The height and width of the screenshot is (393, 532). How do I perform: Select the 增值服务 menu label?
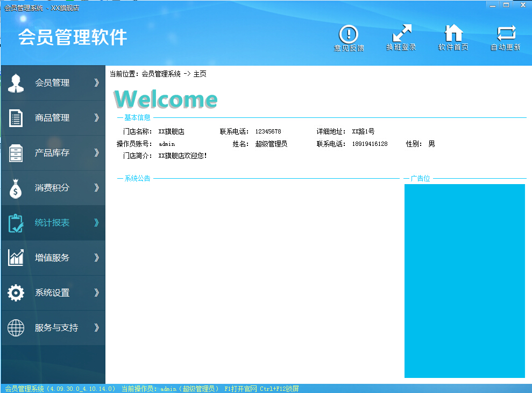click(52, 258)
